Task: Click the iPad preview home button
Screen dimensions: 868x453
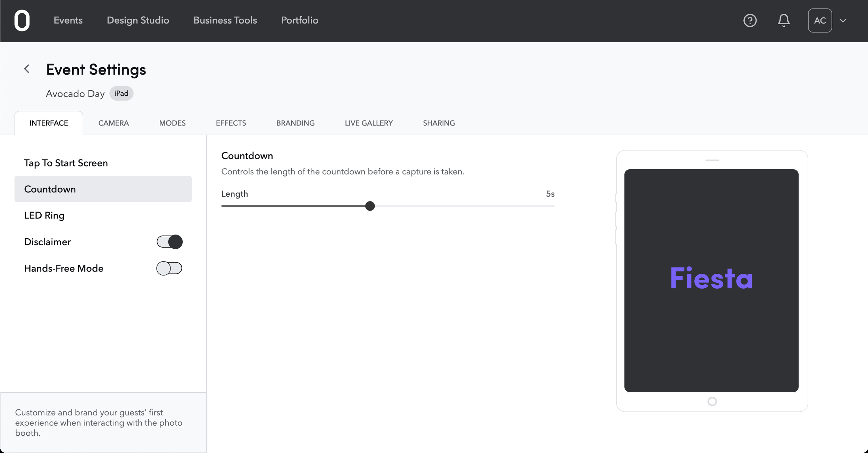Action: 712,401
